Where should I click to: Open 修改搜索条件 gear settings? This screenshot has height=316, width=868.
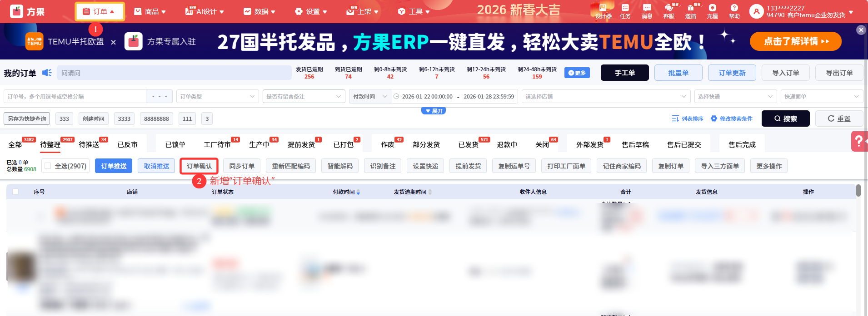coord(731,118)
